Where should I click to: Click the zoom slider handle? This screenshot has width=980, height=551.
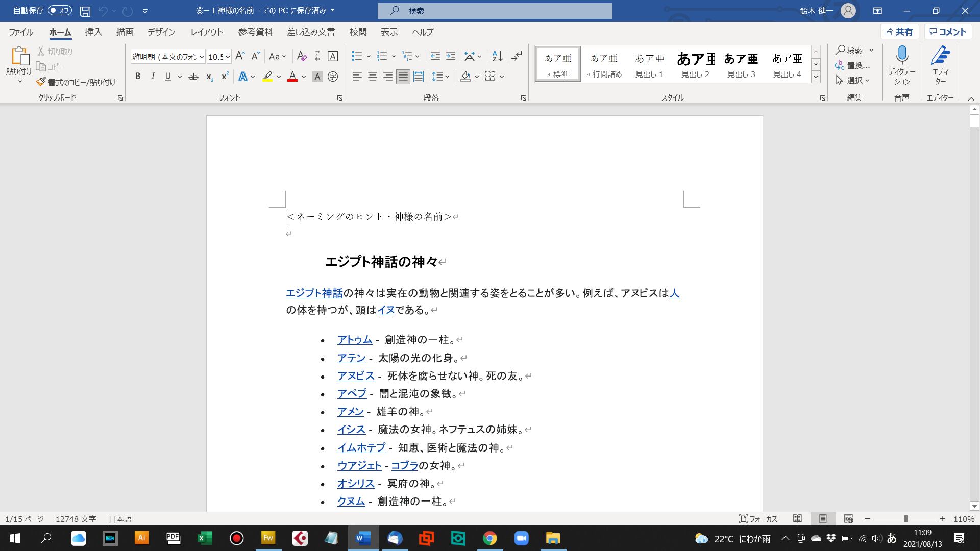[906, 519]
